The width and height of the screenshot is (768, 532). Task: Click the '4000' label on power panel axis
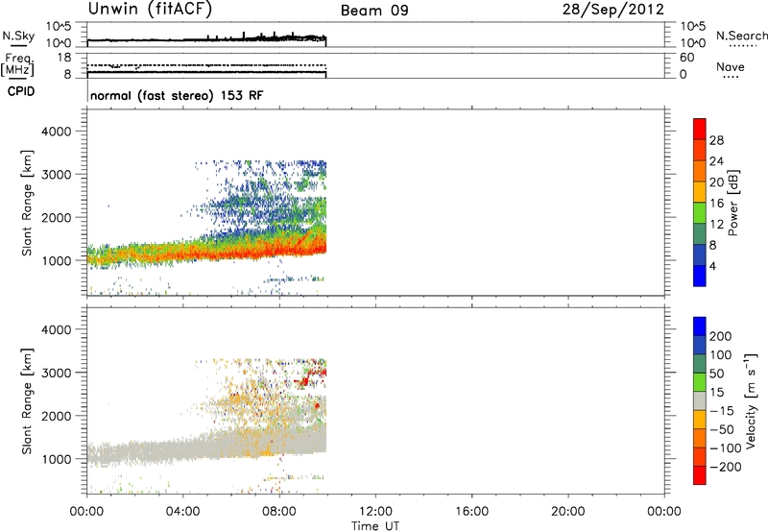click(56, 132)
